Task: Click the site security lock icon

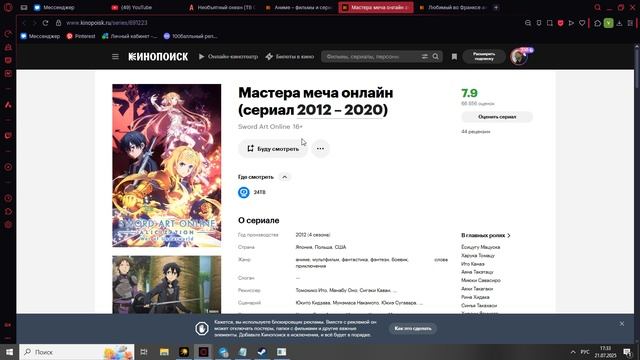Action: point(58,23)
